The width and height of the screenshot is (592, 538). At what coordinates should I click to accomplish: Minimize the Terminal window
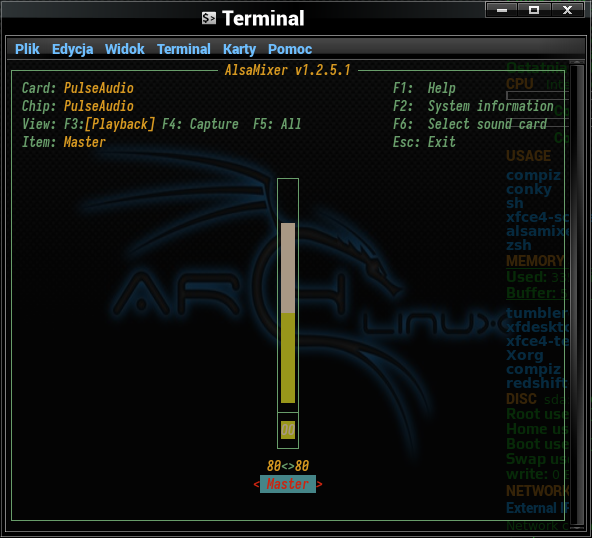(x=502, y=10)
